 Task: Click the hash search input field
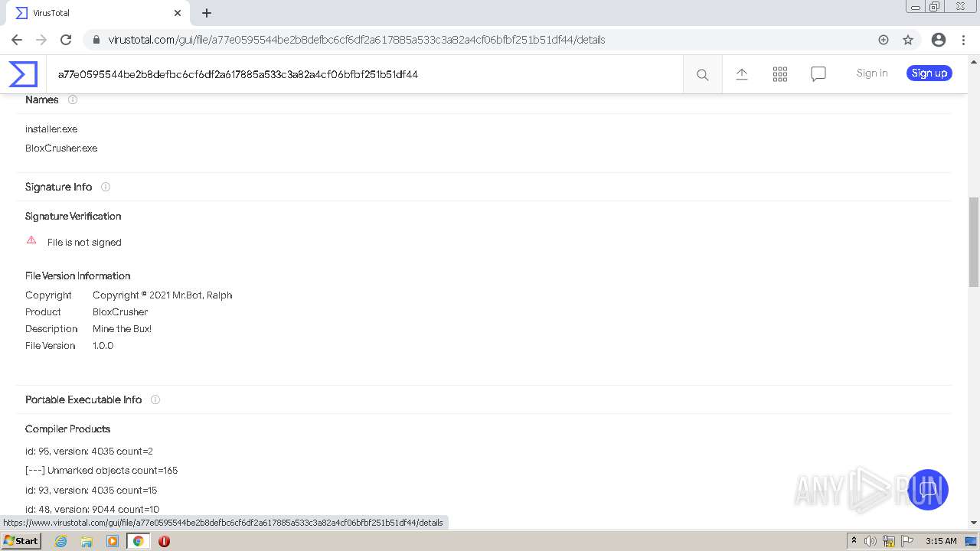click(365, 74)
